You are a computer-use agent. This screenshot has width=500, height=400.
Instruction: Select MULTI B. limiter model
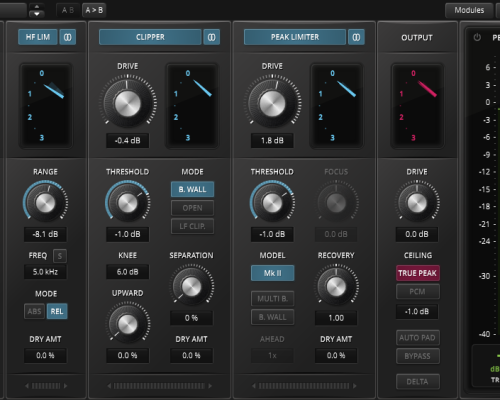point(273,299)
